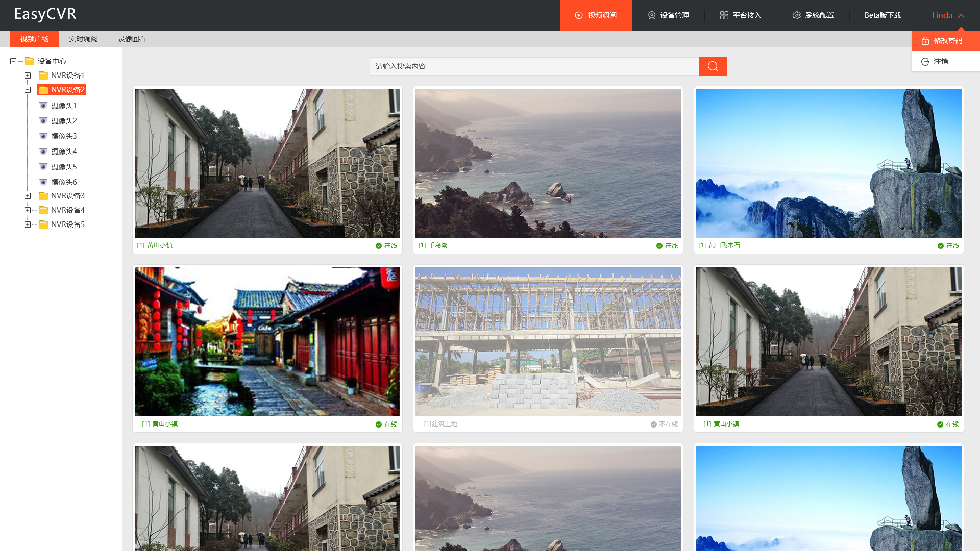The image size is (980, 551).
Task: Select the camera icon of 摄像头1
Action: click(x=43, y=105)
